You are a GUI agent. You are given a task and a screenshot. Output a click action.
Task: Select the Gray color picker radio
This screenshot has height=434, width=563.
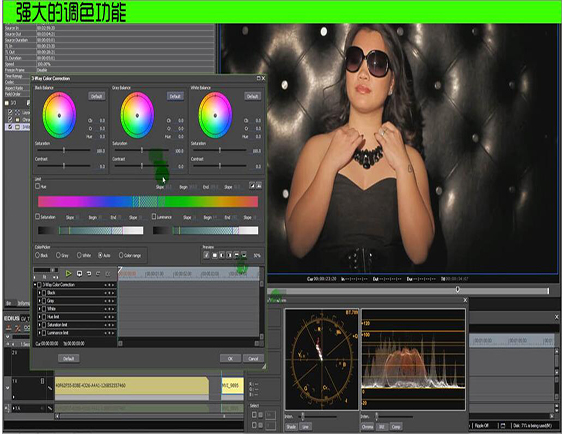coord(58,255)
